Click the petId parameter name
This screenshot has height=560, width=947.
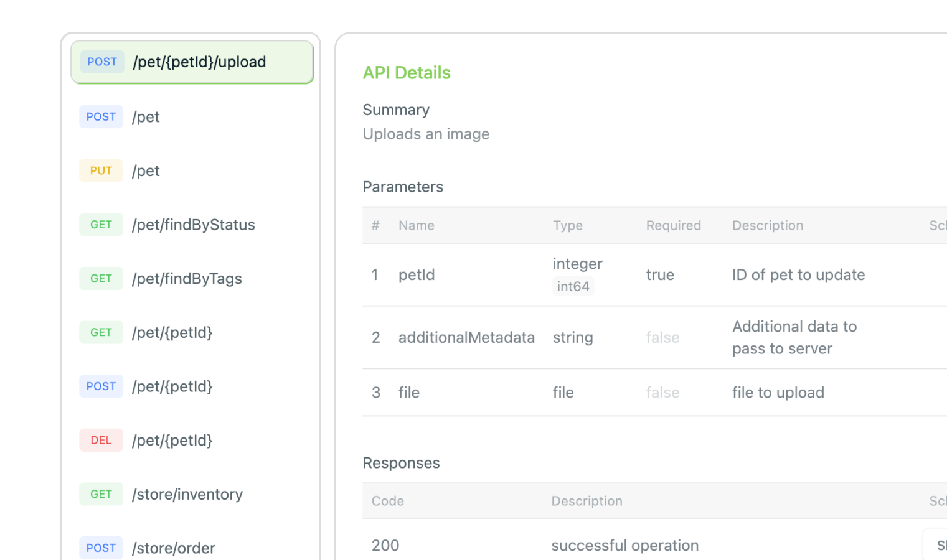(417, 275)
